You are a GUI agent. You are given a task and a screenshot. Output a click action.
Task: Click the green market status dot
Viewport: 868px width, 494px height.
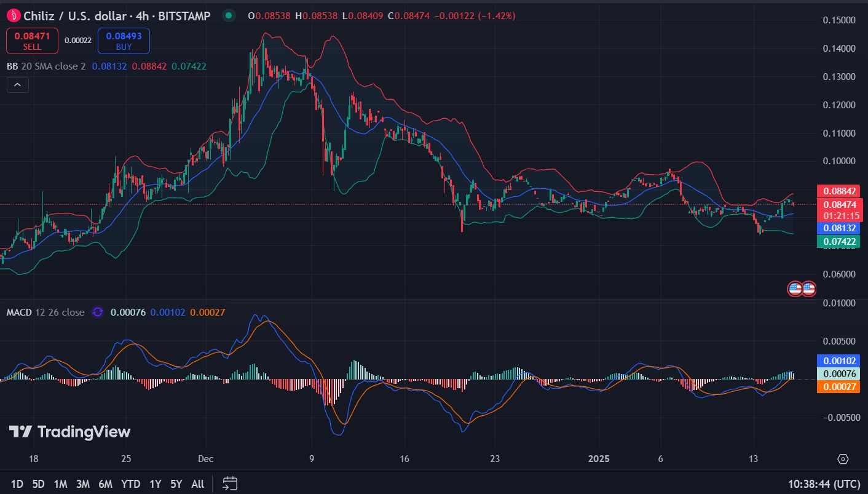pos(229,15)
